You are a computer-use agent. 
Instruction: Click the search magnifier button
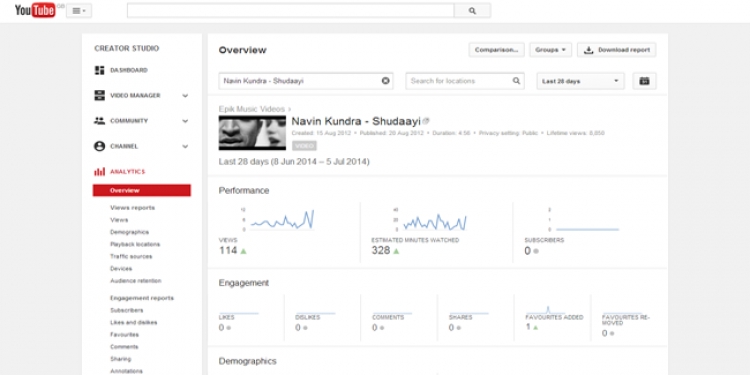coord(472,11)
